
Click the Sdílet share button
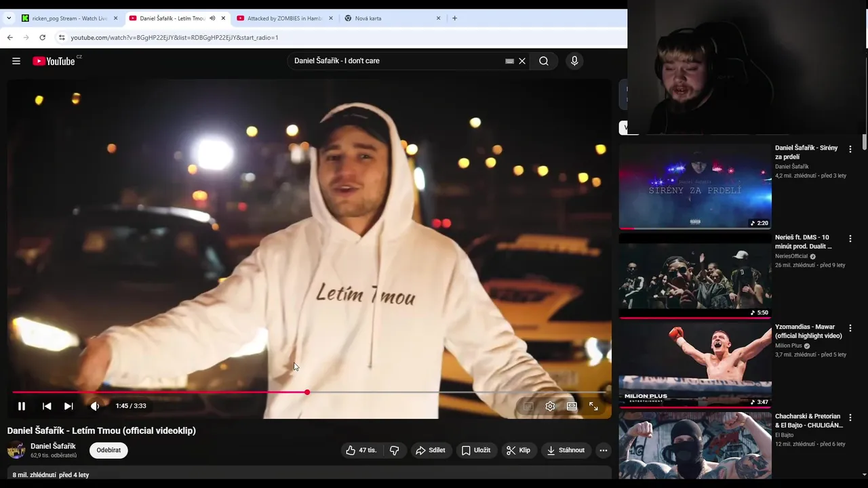(x=431, y=450)
